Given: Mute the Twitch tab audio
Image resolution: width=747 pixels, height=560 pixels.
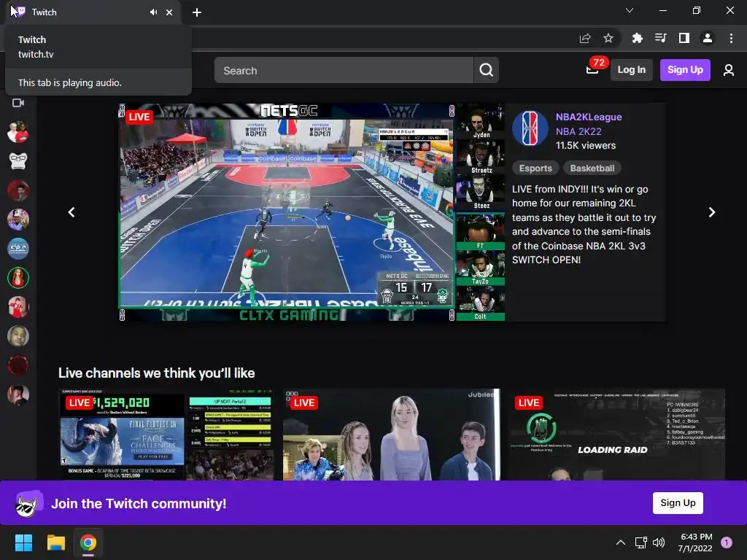Looking at the screenshot, I should (153, 12).
